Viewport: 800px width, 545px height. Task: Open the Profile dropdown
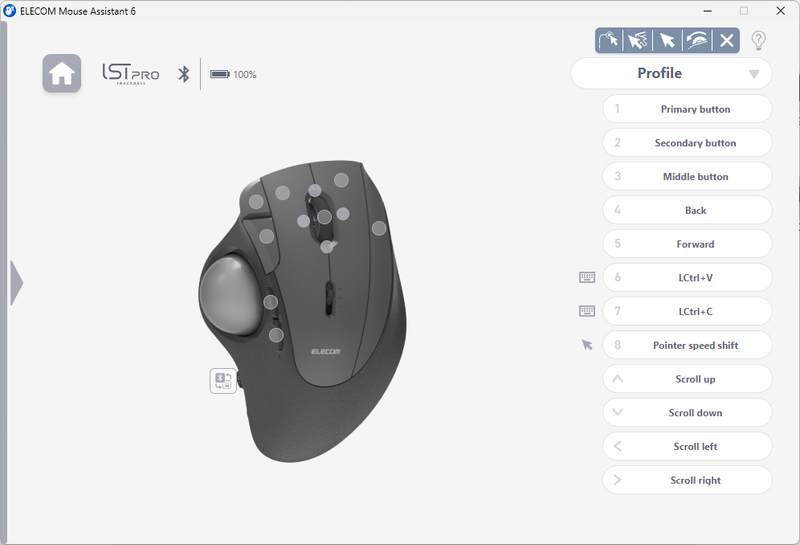tap(671, 73)
